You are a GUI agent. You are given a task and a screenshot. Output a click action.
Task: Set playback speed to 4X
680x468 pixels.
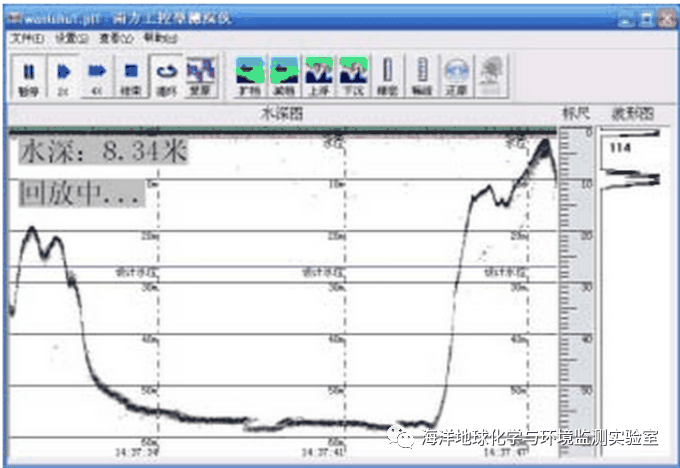click(x=96, y=75)
